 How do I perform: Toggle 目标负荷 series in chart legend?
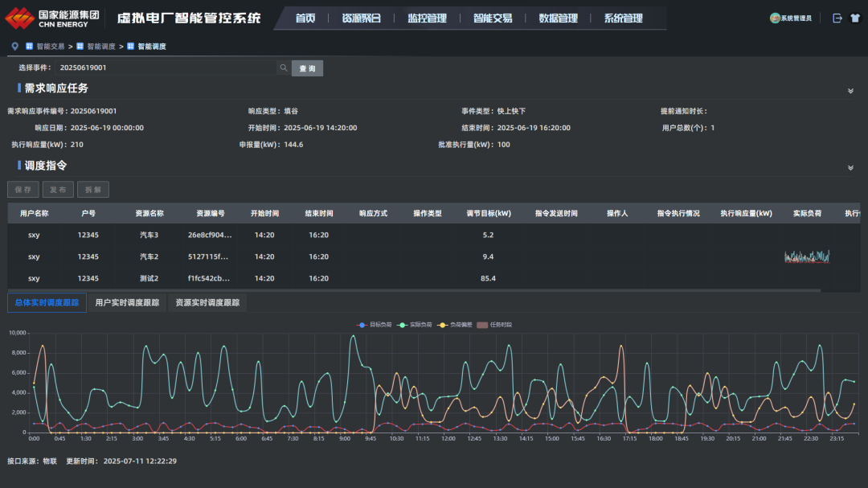tap(362, 325)
